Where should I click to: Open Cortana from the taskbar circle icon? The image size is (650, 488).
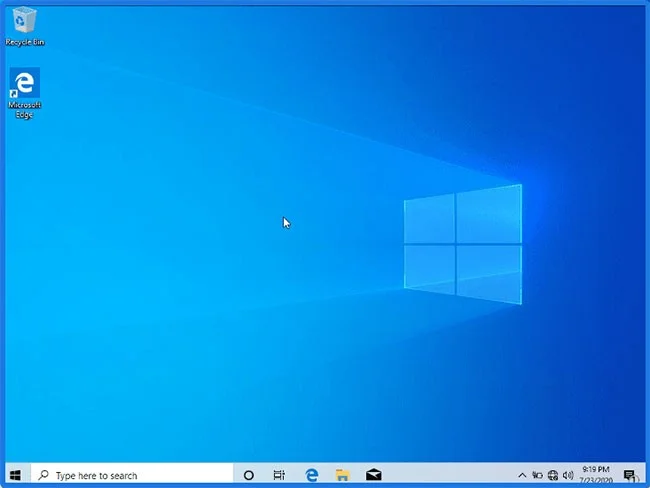(249, 475)
